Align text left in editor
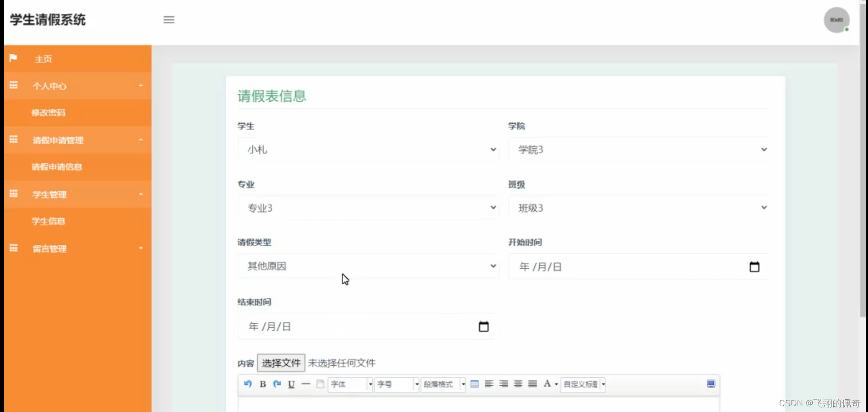The height and width of the screenshot is (412, 868). (x=489, y=384)
